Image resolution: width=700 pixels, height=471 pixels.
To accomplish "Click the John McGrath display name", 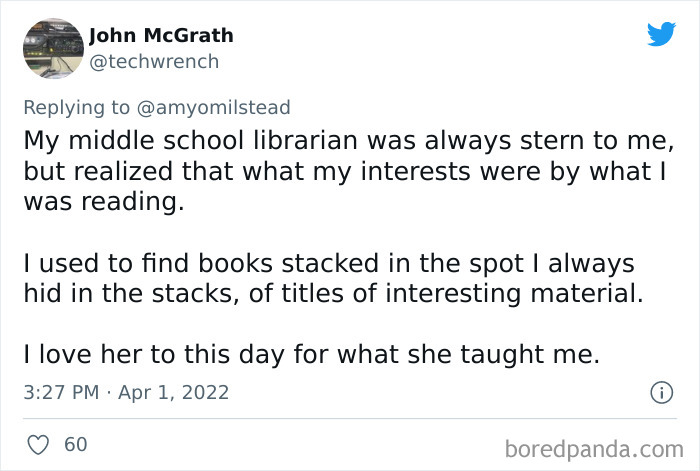I will [x=161, y=36].
